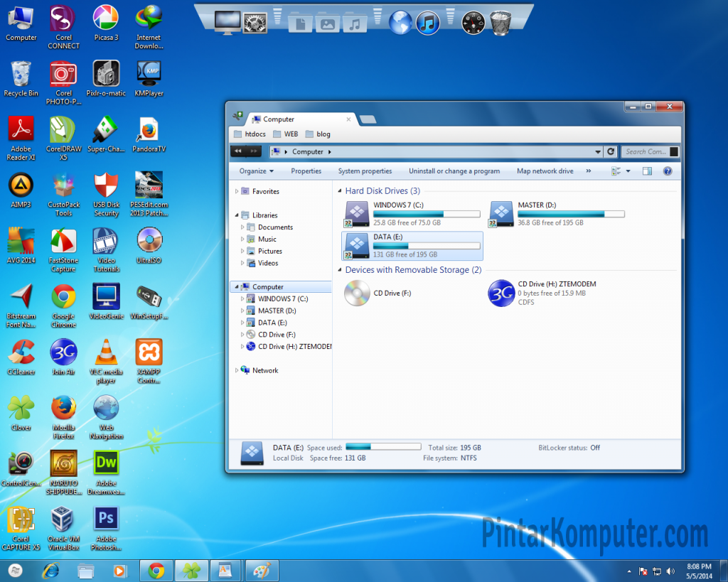Launch Adobe Dreamweaver desktop icon
This screenshot has height=582, width=728.
coord(106,473)
